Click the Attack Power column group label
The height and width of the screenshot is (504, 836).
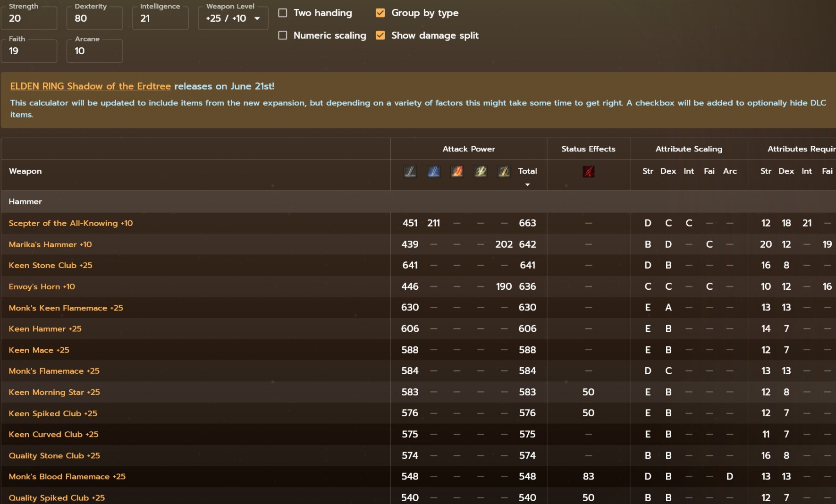469,149
